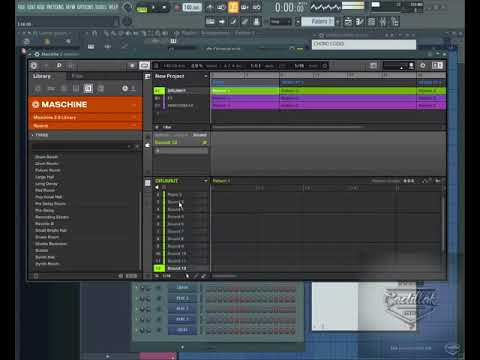Screen dimensions: 480x360
Task: Click the CHINO LOGO text field
Action: (x=364, y=44)
